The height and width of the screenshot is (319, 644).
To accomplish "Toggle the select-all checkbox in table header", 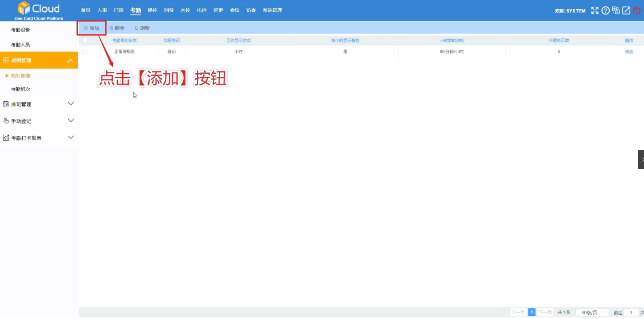I will [x=85, y=40].
